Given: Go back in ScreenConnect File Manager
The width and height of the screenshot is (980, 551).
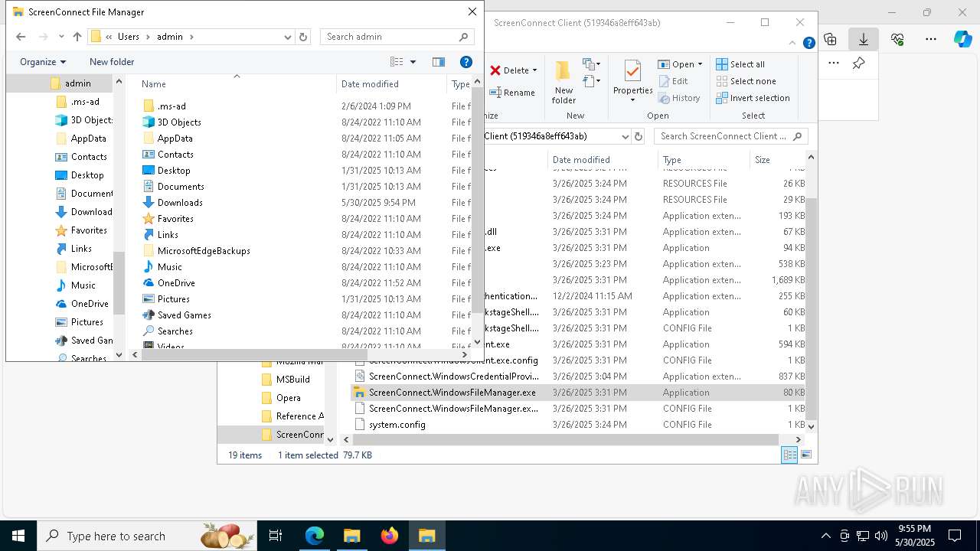Looking at the screenshot, I should pyautogui.click(x=21, y=37).
